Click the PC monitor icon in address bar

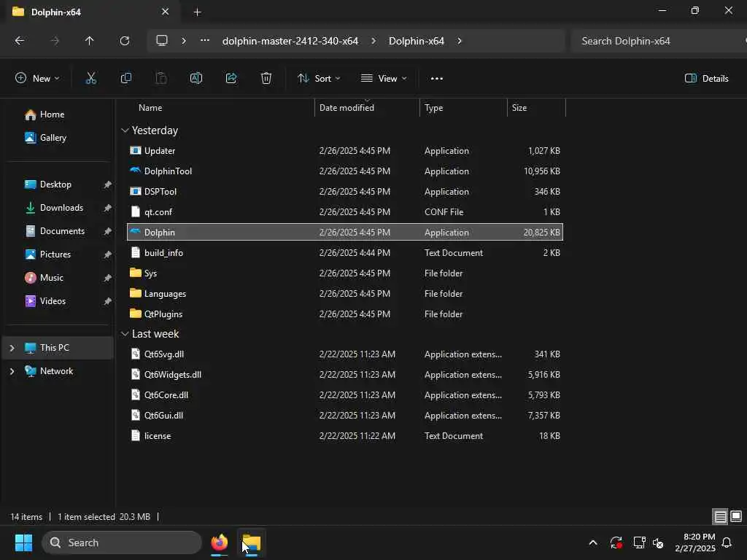[x=162, y=41]
